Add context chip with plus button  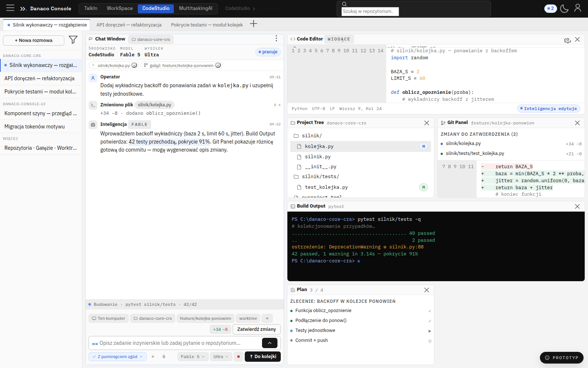[x=267, y=318]
